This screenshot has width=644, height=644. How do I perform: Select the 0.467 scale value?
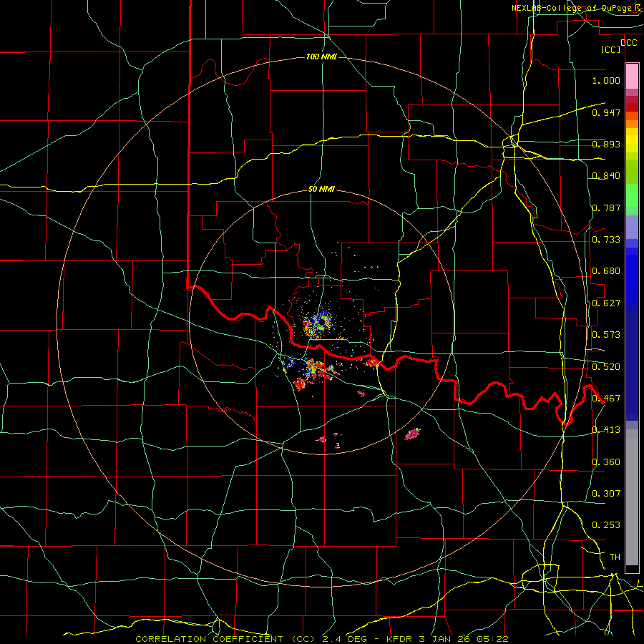[x=606, y=398]
